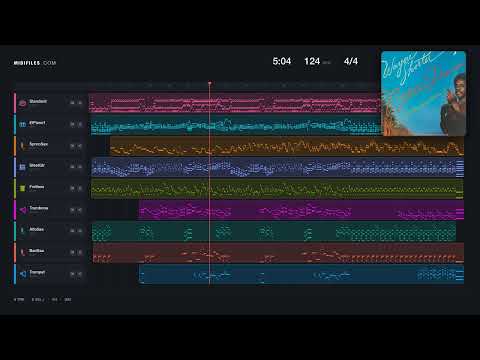Screen dimensions: 480x360
Task: Mute the Fretless track
Action: (x=72, y=188)
